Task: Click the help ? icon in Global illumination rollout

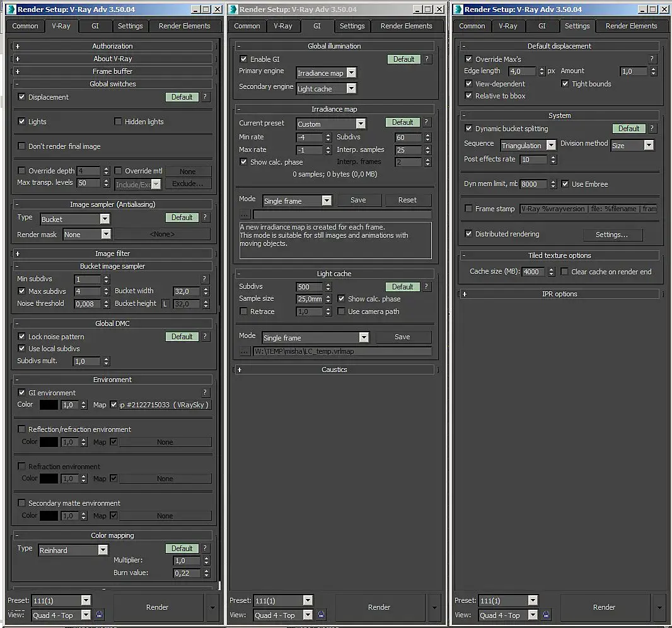Action: (x=426, y=59)
